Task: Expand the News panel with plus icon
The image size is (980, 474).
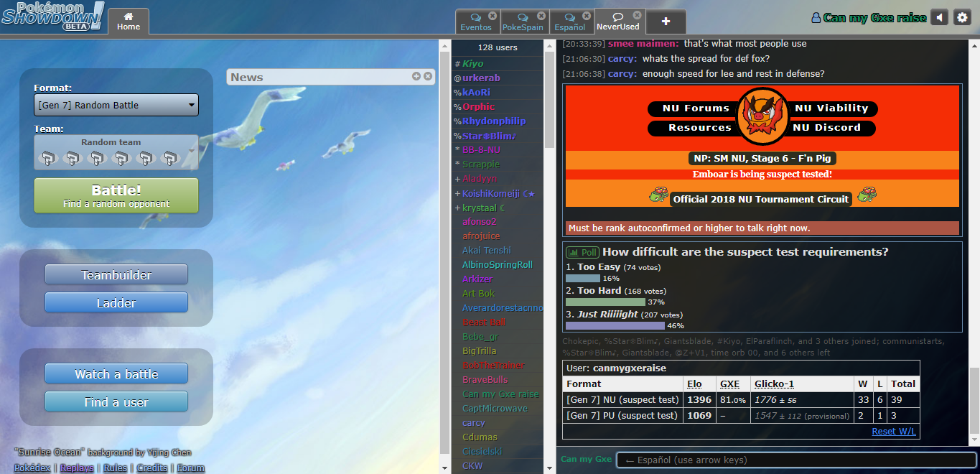Action: (x=416, y=76)
